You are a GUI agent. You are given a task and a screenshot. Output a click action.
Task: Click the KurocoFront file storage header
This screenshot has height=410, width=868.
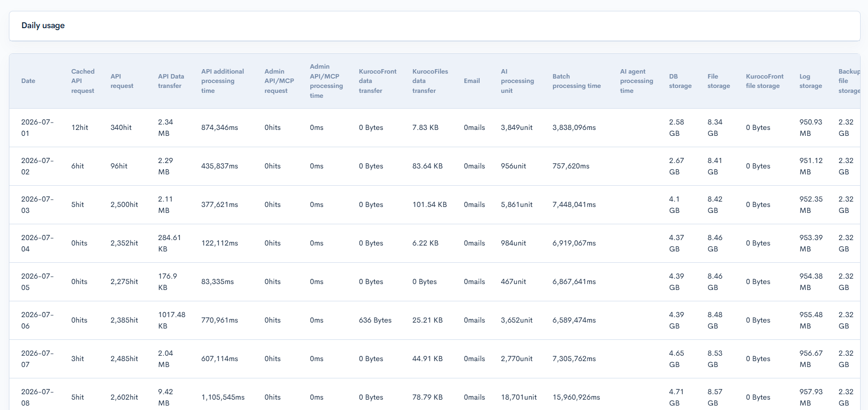(765, 81)
